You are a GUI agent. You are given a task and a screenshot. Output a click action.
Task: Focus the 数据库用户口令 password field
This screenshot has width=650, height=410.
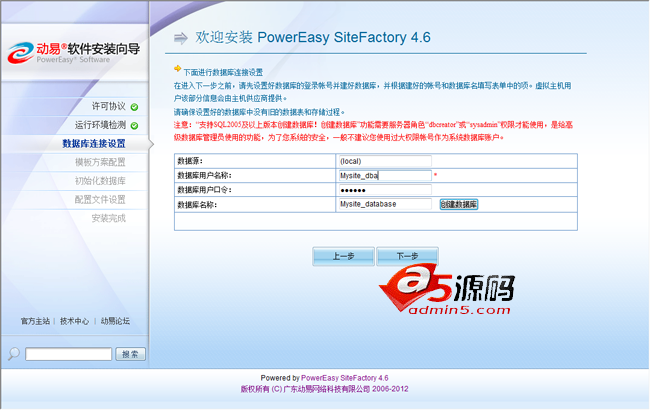pyautogui.click(x=385, y=190)
